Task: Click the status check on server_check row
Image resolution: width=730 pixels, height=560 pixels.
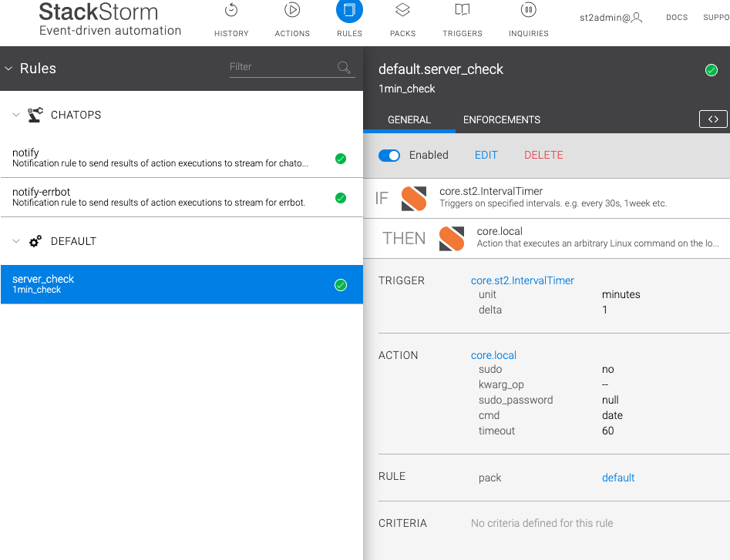Action: pos(341,285)
